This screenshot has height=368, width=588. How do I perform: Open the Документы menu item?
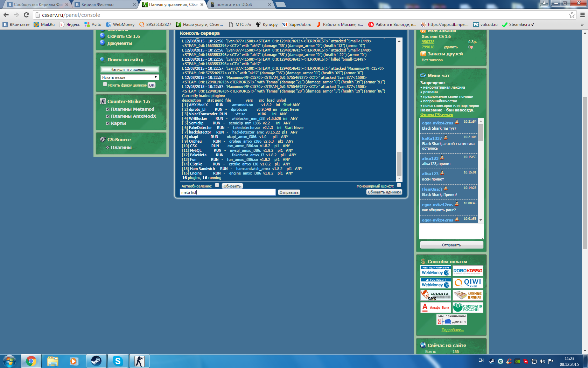pos(120,43)
